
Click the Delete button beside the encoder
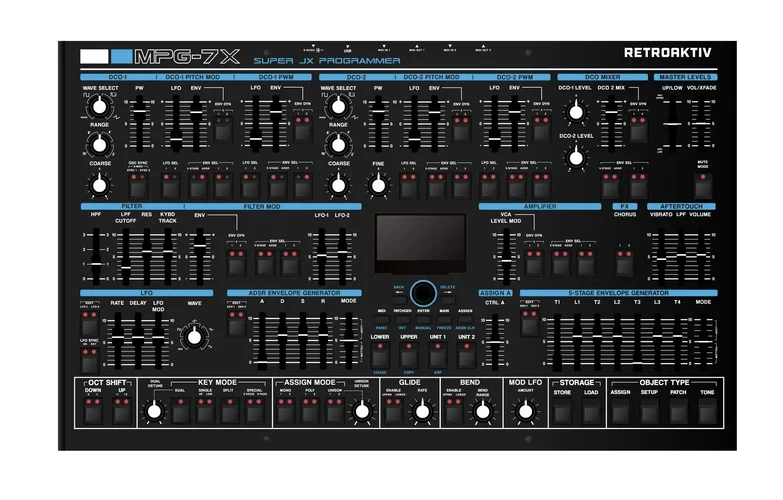pyautogui.click(x=448, y=299)
